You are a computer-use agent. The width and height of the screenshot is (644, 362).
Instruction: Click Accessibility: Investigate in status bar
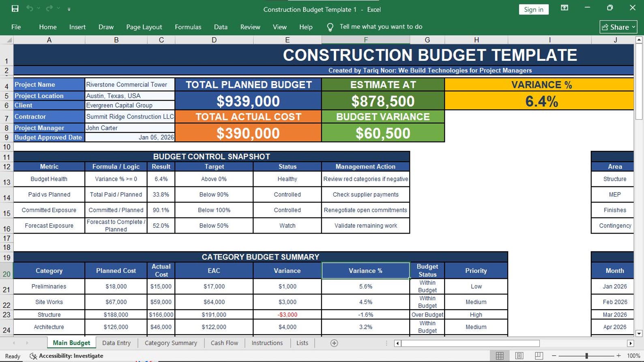click(67, 356)
